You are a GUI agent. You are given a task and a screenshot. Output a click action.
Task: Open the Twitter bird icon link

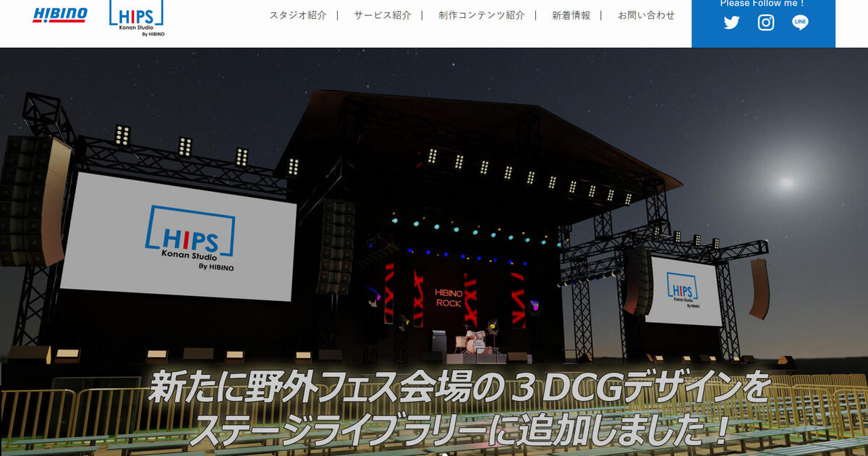coord(731,22)
